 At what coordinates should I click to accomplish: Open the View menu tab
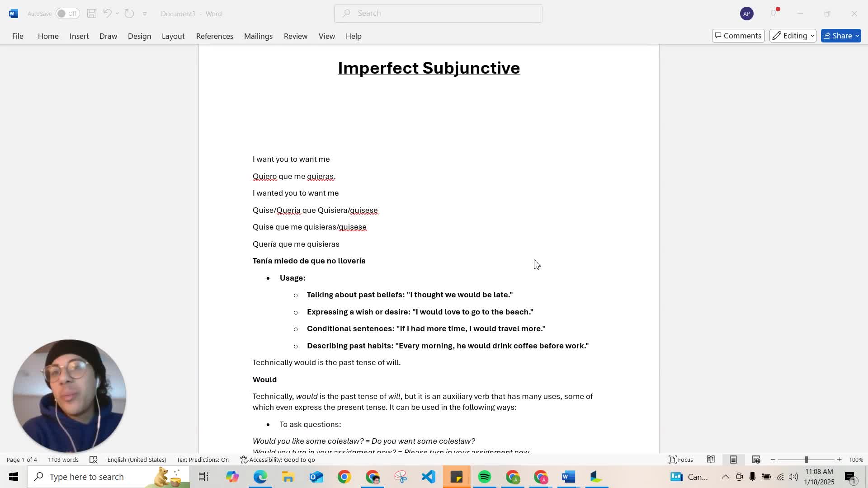coord(327,36)
